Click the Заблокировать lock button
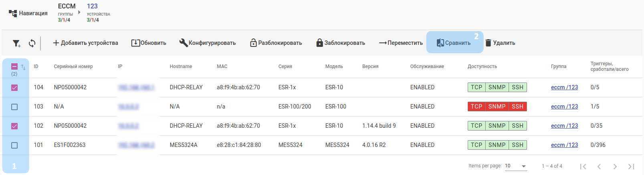644x175 pixels. [341, 43]
